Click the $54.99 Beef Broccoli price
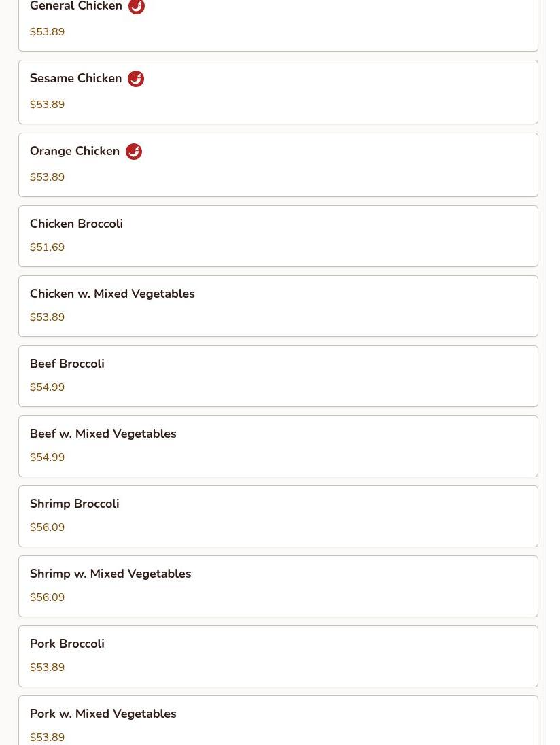560x745 pixels. pos(47,387)
